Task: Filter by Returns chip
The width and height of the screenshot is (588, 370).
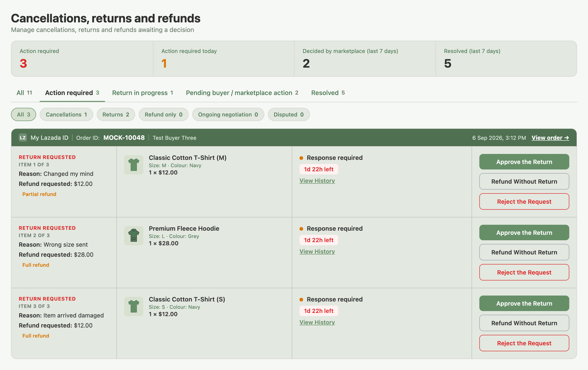Action: (116, 114)
